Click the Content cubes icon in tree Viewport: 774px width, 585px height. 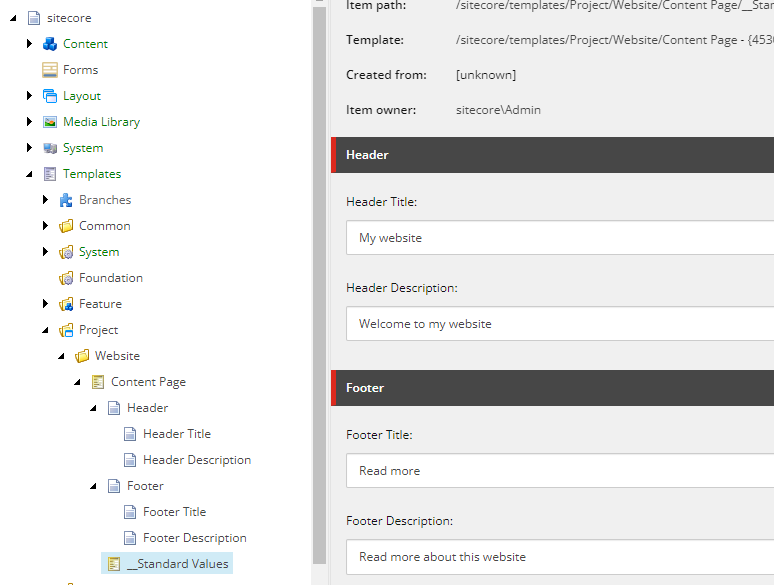click(x=50, y=44)
